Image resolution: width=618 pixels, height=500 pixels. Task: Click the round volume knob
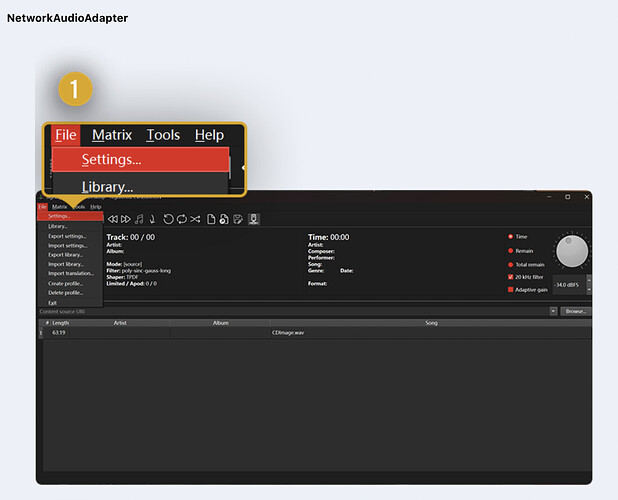coord(572,251)
